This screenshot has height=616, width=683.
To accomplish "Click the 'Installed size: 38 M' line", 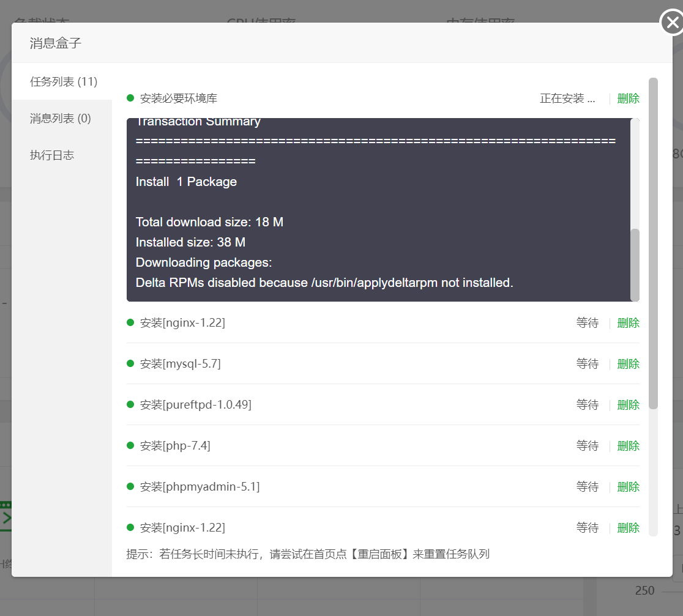I will 190,242.
